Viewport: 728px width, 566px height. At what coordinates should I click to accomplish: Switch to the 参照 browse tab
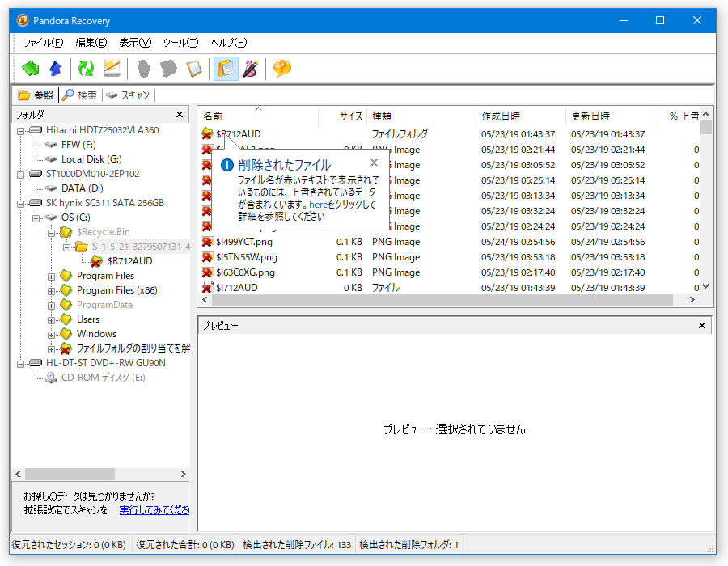click(x=36, y=95)
